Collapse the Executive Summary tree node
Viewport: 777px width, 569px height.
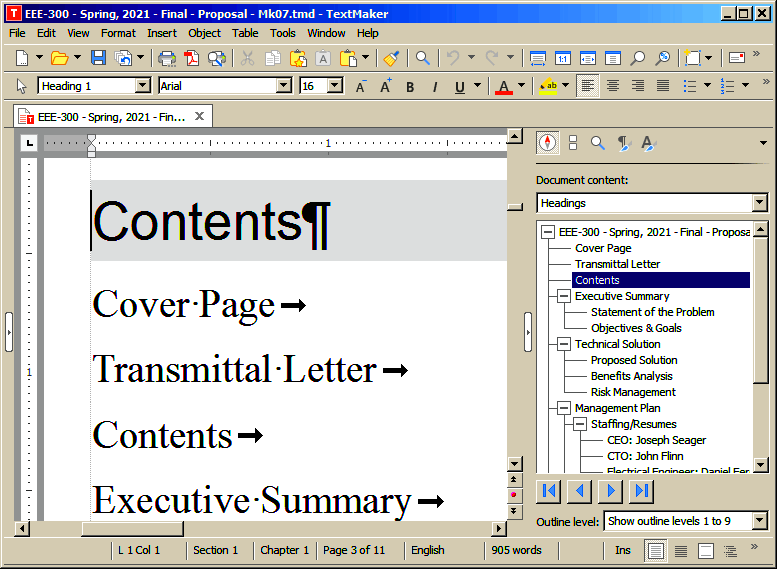click(564, 296)
